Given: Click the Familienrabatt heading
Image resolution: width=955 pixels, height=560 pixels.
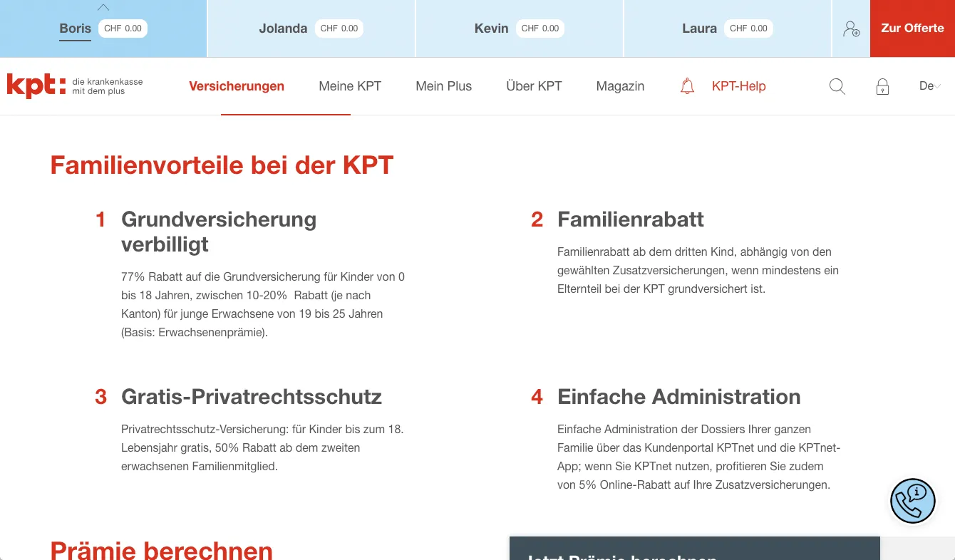Looking at the screenshot, I should [631, 219].
